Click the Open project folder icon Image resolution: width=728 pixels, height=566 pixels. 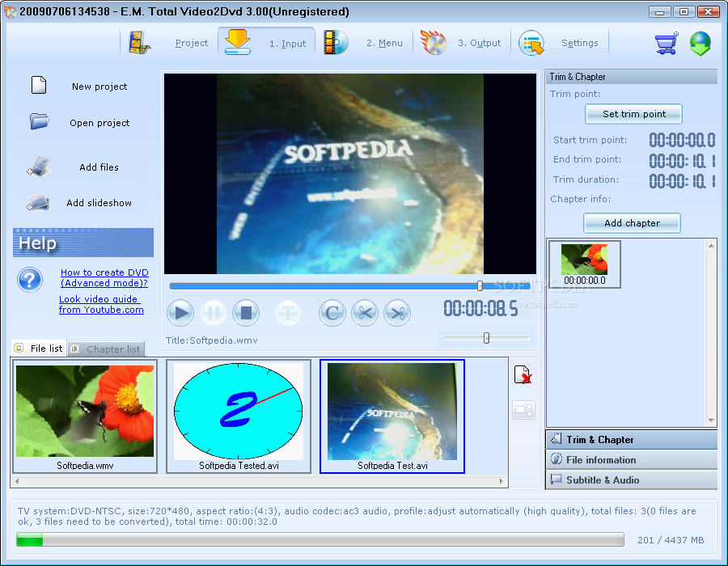[x=40, y=121]
